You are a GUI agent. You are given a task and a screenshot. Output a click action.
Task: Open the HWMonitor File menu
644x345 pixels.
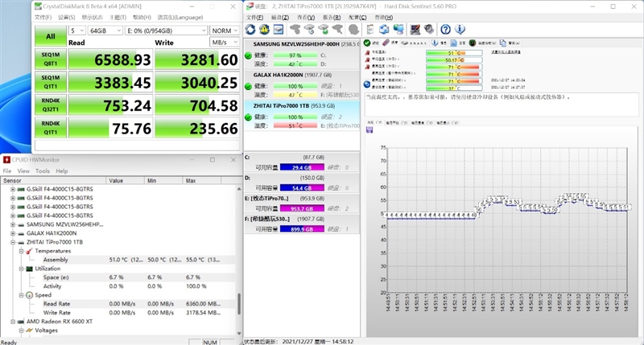7,171
